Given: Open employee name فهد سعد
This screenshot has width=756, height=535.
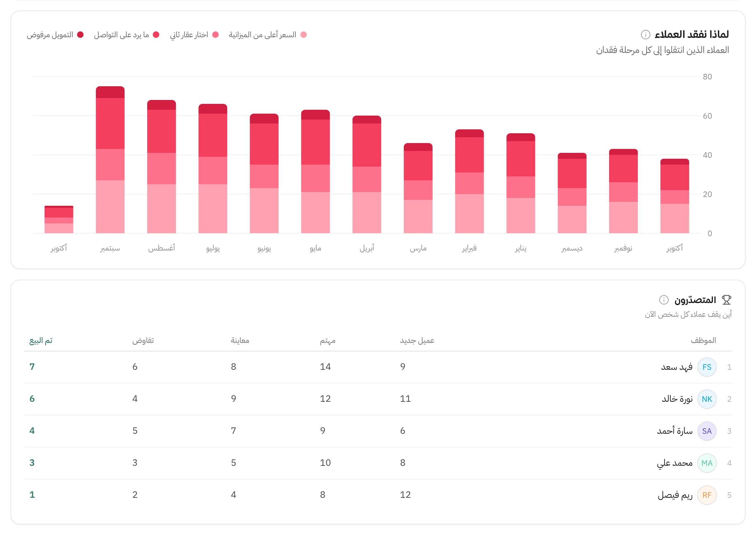Looking at the screenshot, I should click(677, 367).
